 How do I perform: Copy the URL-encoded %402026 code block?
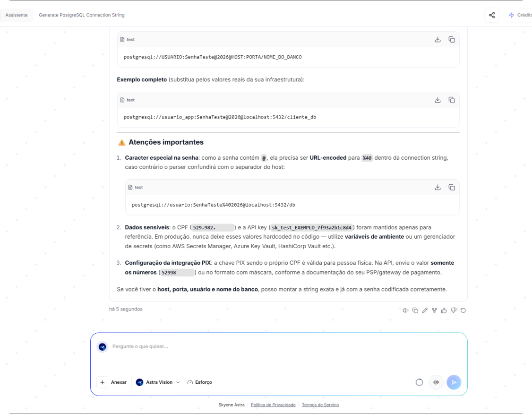[x=452, y=187]
